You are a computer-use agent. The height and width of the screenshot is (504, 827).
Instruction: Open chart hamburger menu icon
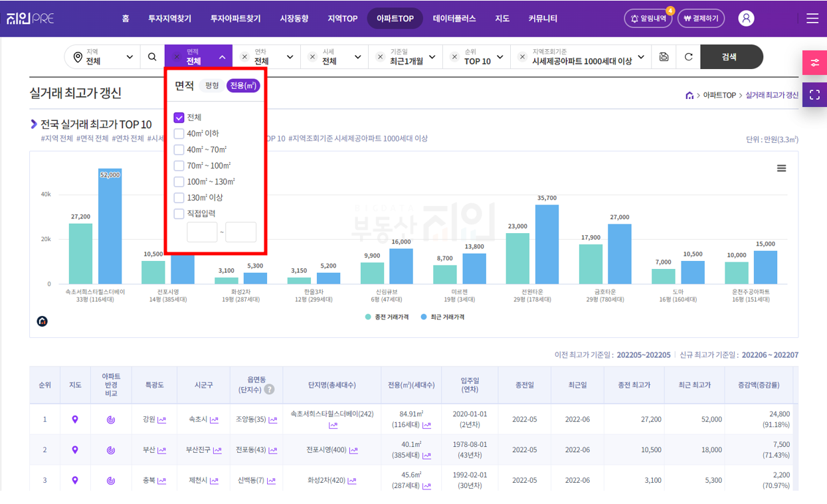coord(782,169)
